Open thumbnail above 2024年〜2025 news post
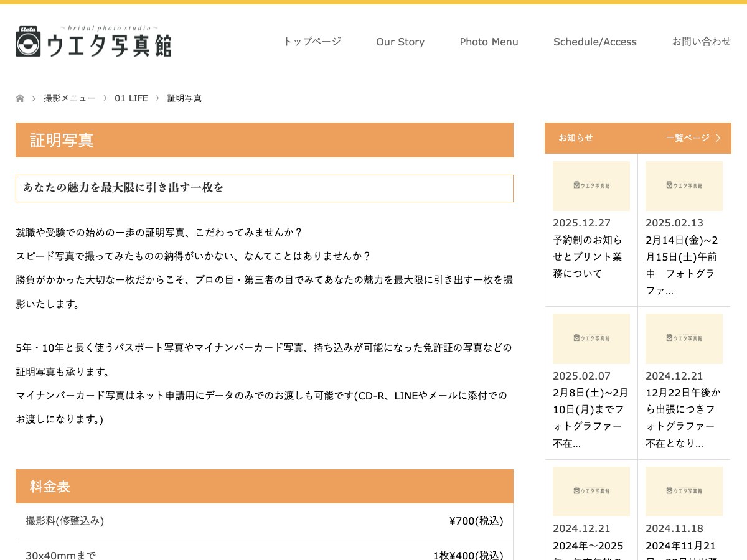Screen dimensions: 747x560 [591, 492]
